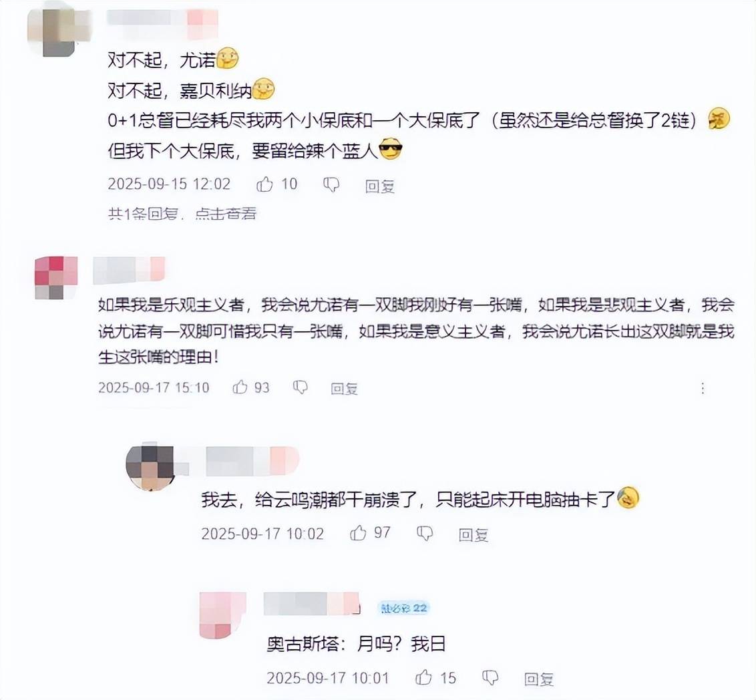756x700 pixels.
Task: Click the blue level 22 badge
Action: pyautogui.click(x=404, y=608)
